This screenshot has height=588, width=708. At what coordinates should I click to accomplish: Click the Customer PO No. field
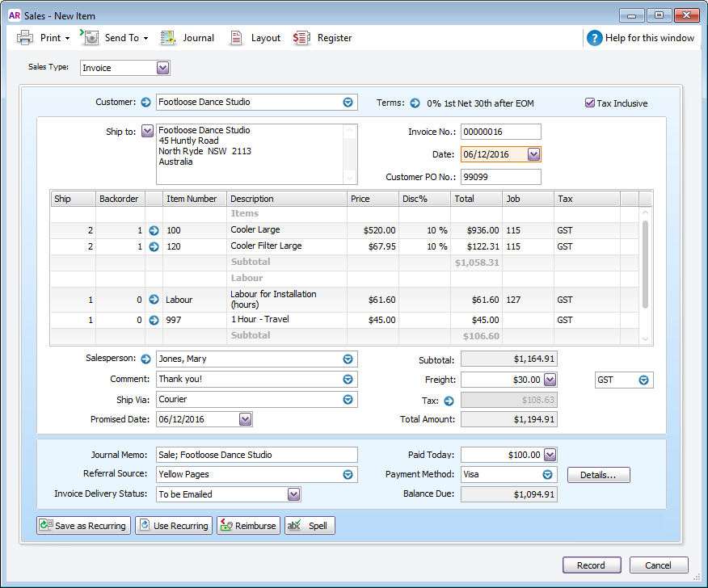[501, 177]
